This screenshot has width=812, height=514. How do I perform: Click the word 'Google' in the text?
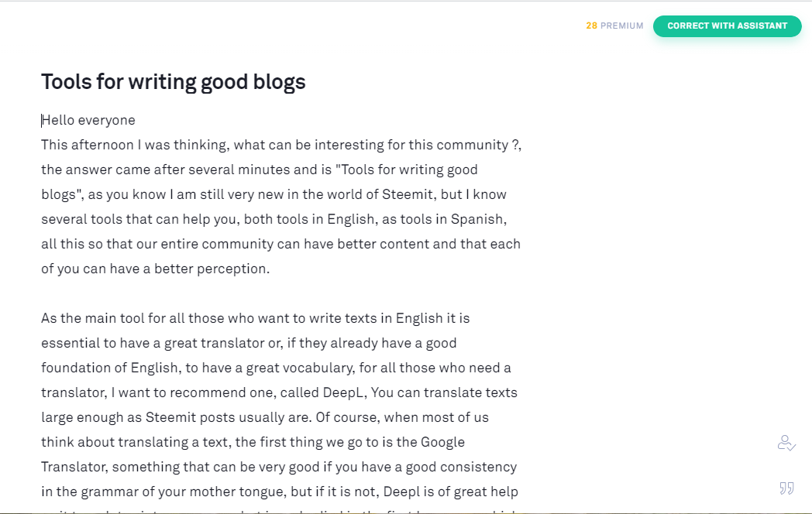pyautogui.click(x=442, y=442)
